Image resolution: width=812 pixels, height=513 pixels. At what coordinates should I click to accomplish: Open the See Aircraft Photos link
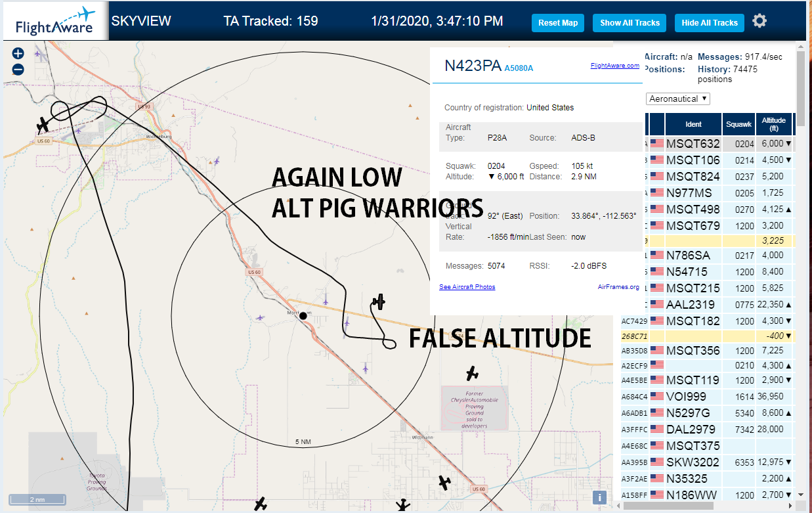467,287
